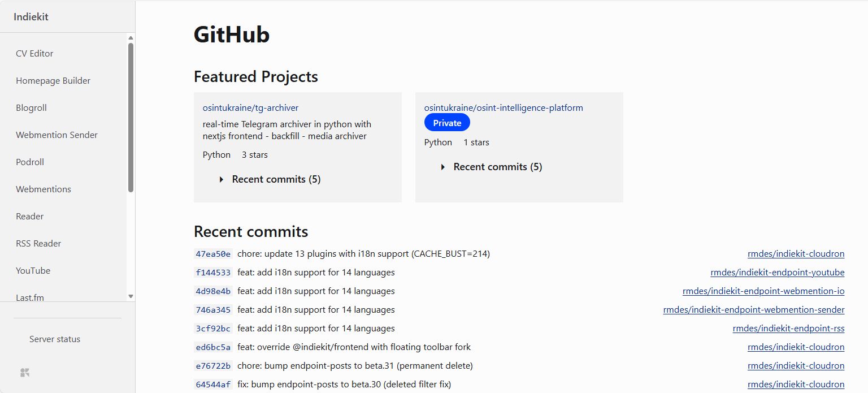Image resolution: width=868 pixels, height=393 pixels.
Task: Click the Indiekit title in sidebar header
Action: pyautogui.click(x=31, y=17)
